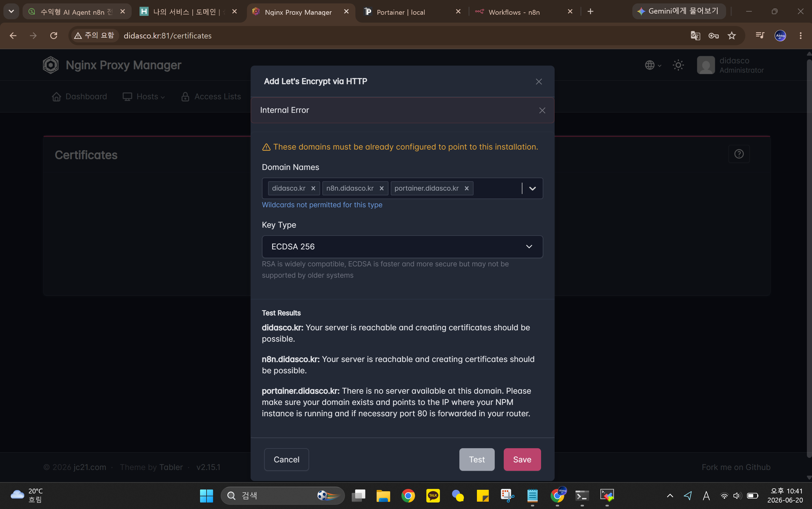The image size is (812, 509).
Task: Expand the Hosts menu
Action: click(x=144, y=97)
